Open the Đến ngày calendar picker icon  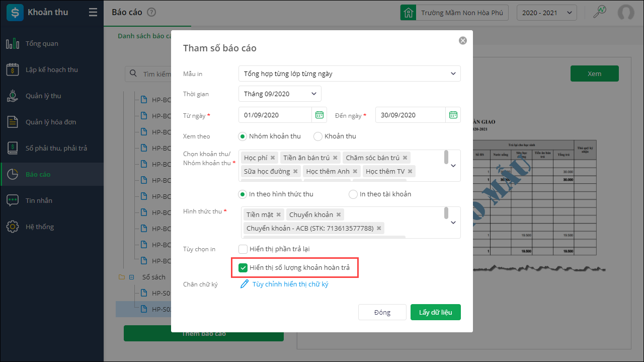pos(453,115)
